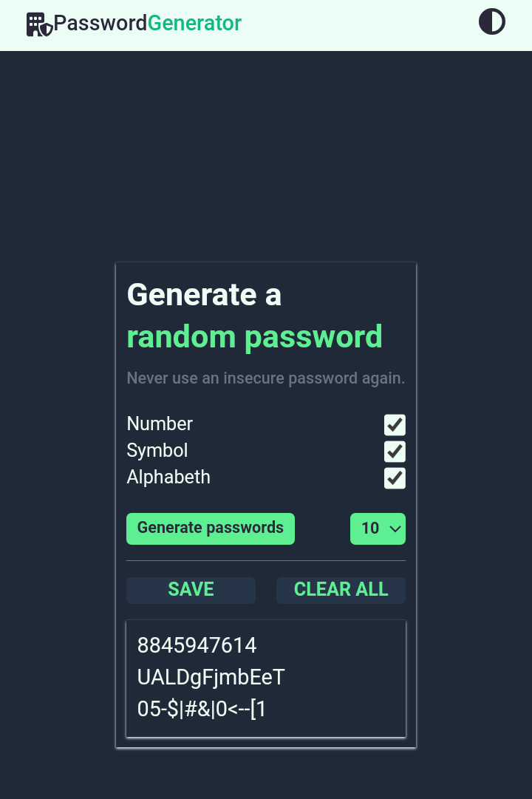Select the generated password 8845947614
Image resolution: width=532 pixels, height=799 pixels.
pos(197,645)
